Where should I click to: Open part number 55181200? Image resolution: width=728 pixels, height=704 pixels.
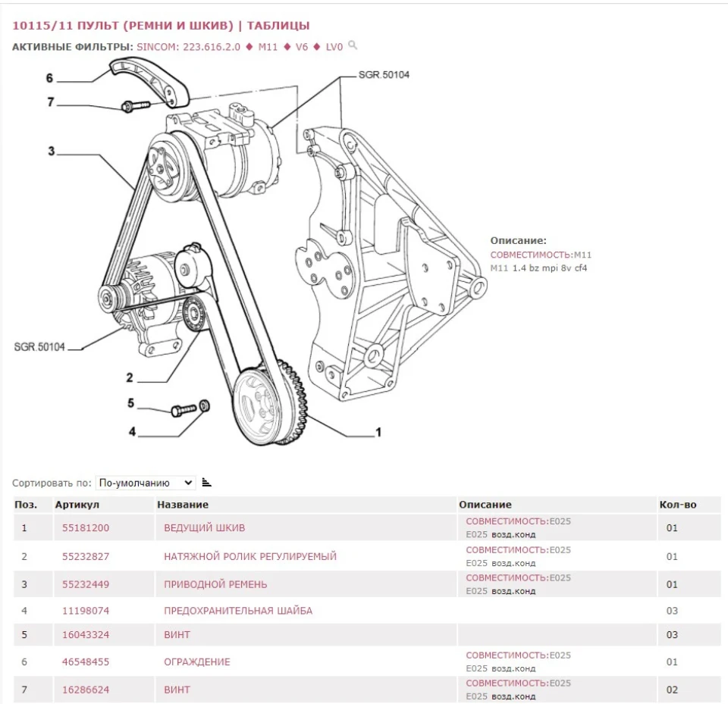pyautogui.click(x=86, y=527)
